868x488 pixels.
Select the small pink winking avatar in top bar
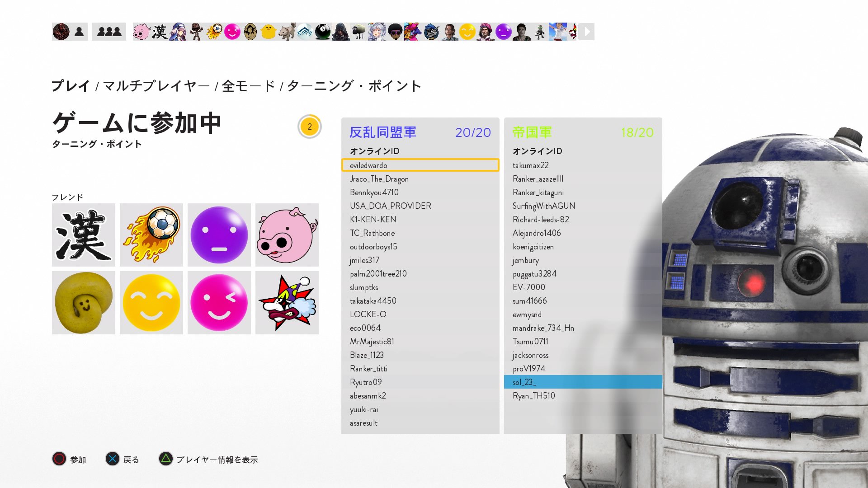(232, 32)
